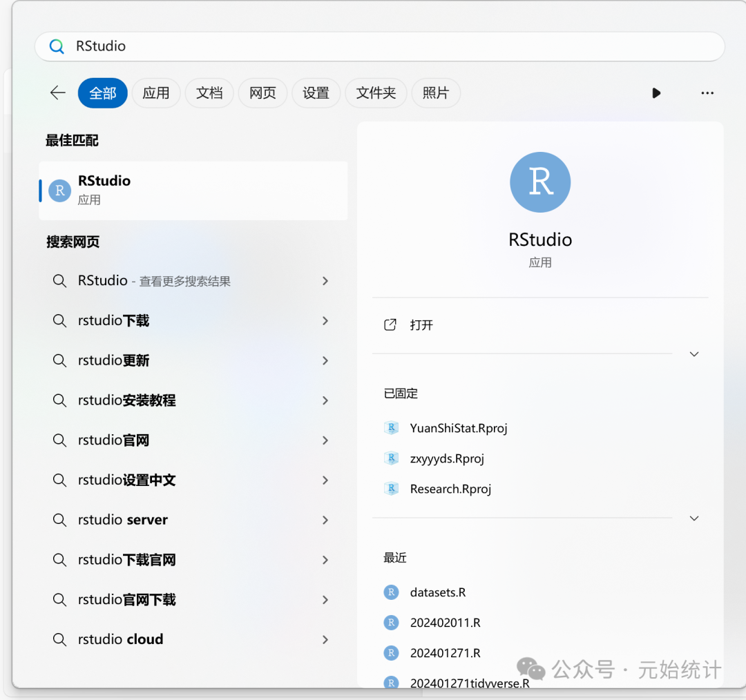Expand the 已固定 list chevron
The height and width of the screenshot is (700, 746).
coord(694,518)
